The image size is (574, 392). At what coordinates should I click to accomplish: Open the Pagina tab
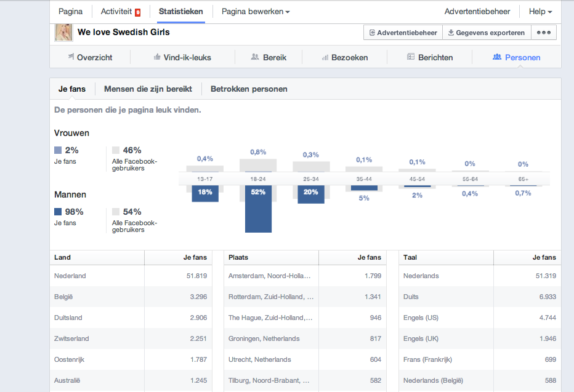point(70,12)
